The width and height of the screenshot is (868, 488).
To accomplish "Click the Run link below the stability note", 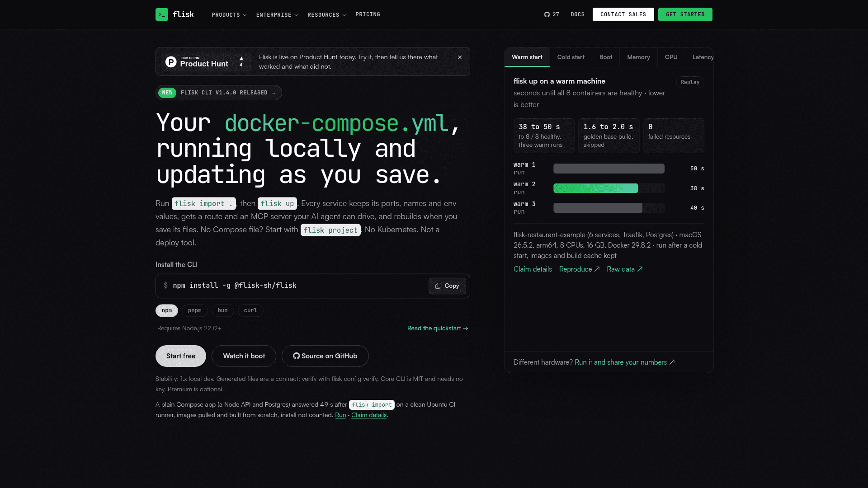I will (340, 415).
